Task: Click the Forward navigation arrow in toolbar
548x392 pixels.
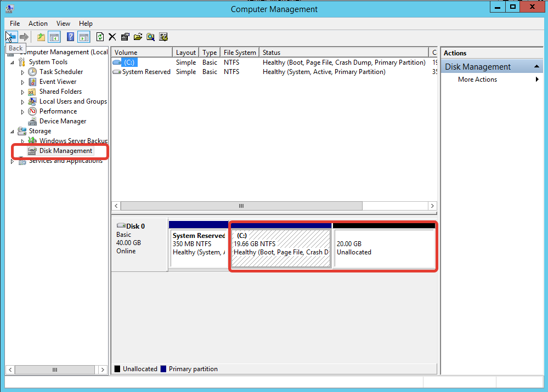Action: [24, 37]
